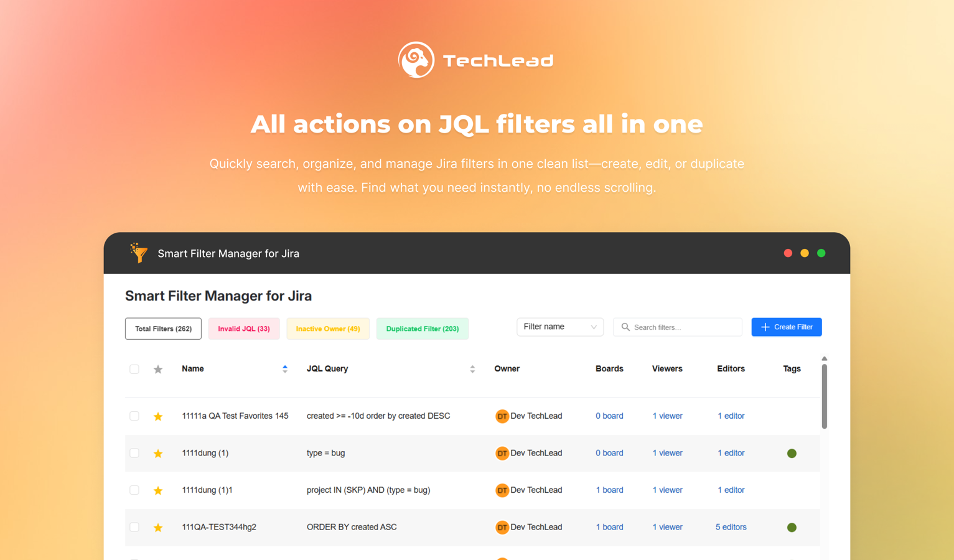Check the select-all checkbox in table header
This screenshot has width=954, height=560.
click(134, 368)
